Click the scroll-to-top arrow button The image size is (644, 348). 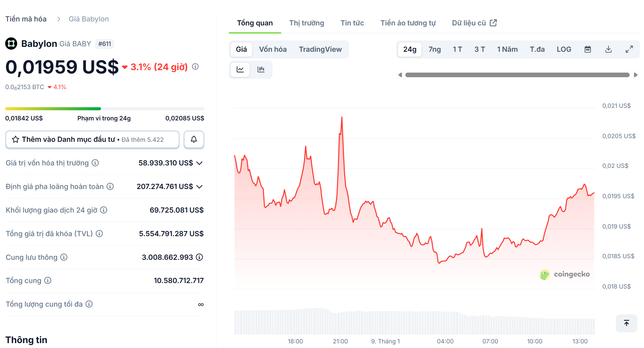point(626,323)
